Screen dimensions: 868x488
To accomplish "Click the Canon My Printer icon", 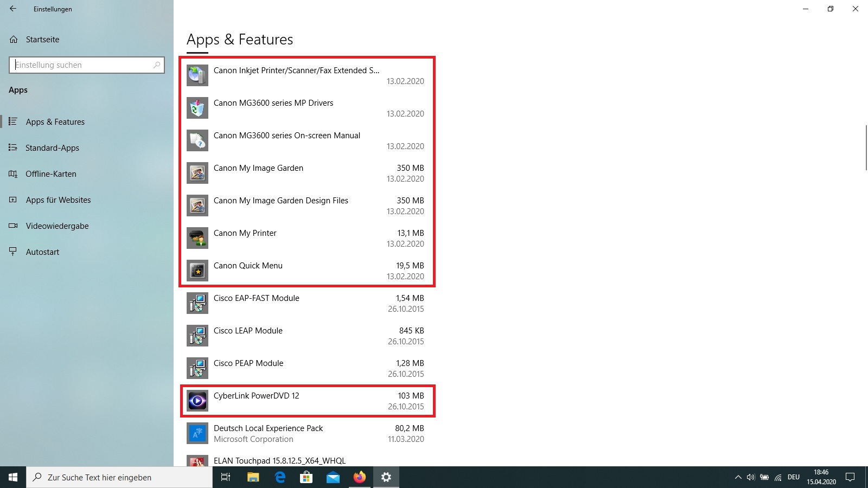I will click(197, 238).
